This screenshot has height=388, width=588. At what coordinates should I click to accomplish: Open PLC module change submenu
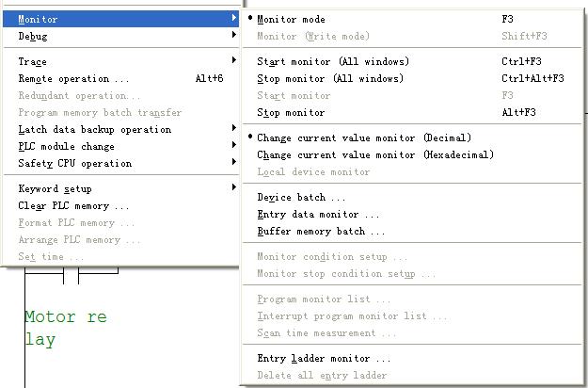tap(234, 147)
